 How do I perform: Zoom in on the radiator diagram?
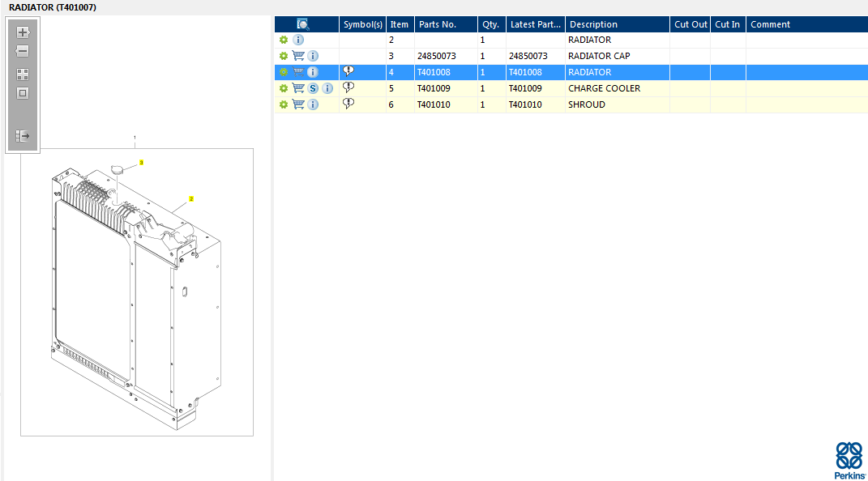click(23, 32)
